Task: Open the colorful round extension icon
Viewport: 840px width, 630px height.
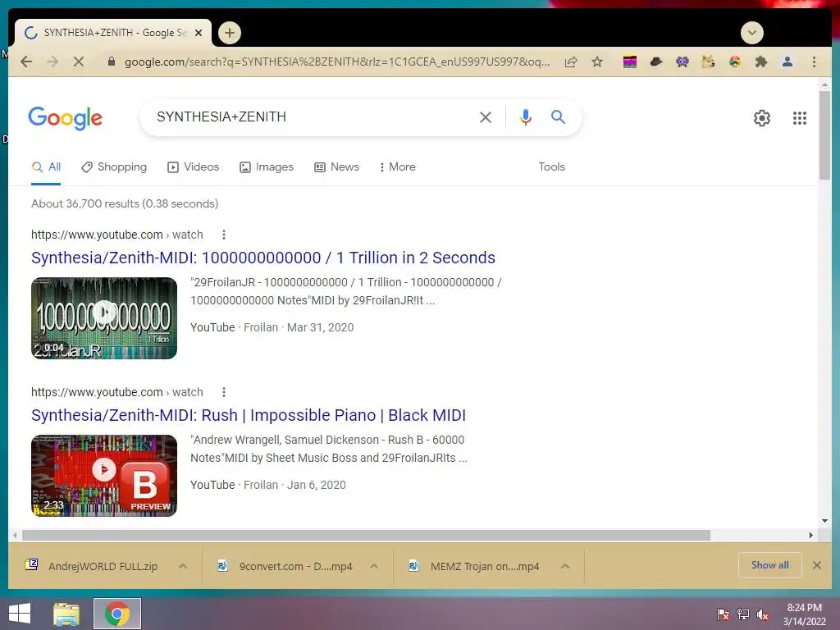Action: 735,62
